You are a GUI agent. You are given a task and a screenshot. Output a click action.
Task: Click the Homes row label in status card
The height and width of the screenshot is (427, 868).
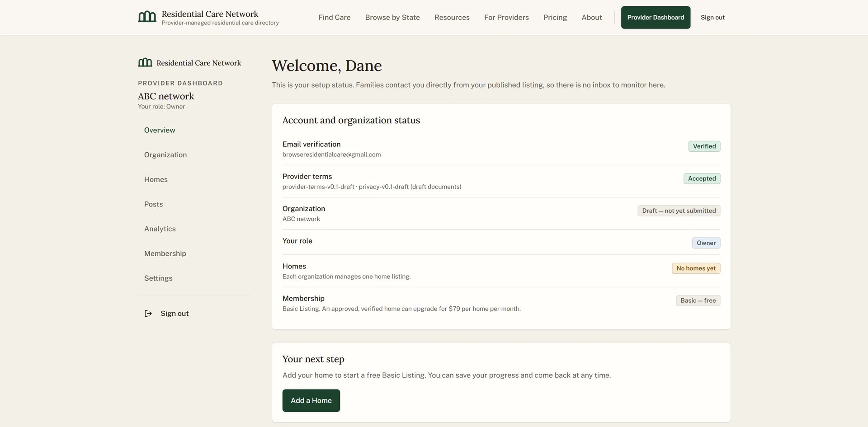click(294, 266)
